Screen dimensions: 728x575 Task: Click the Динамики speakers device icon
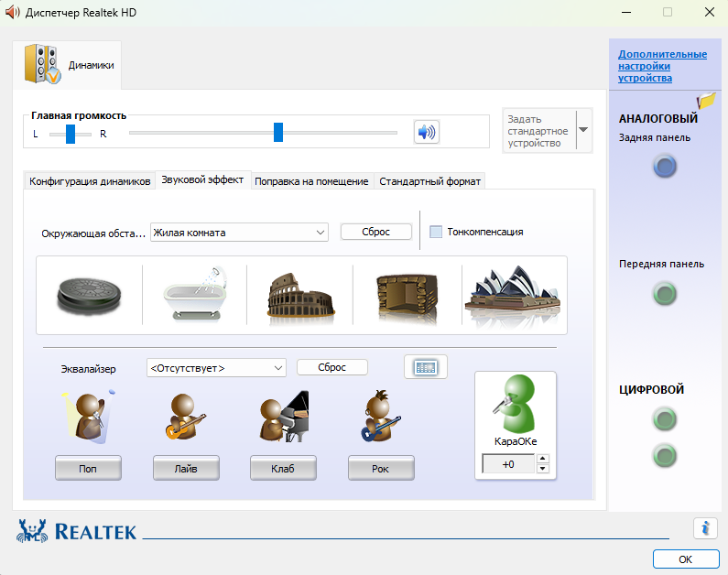(42, 64)
